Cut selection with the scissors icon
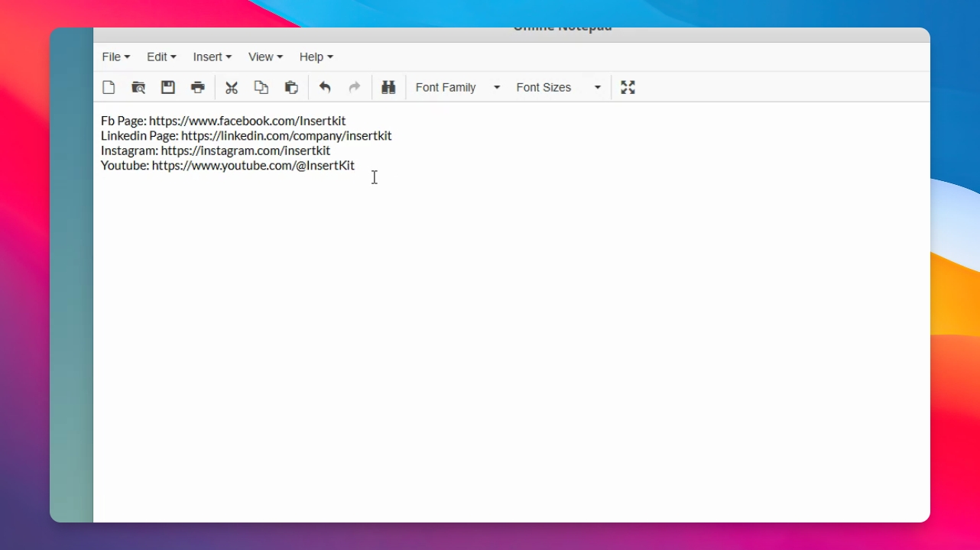The height and width of the screenshot is (550, 980). click(x=232, y=87)
